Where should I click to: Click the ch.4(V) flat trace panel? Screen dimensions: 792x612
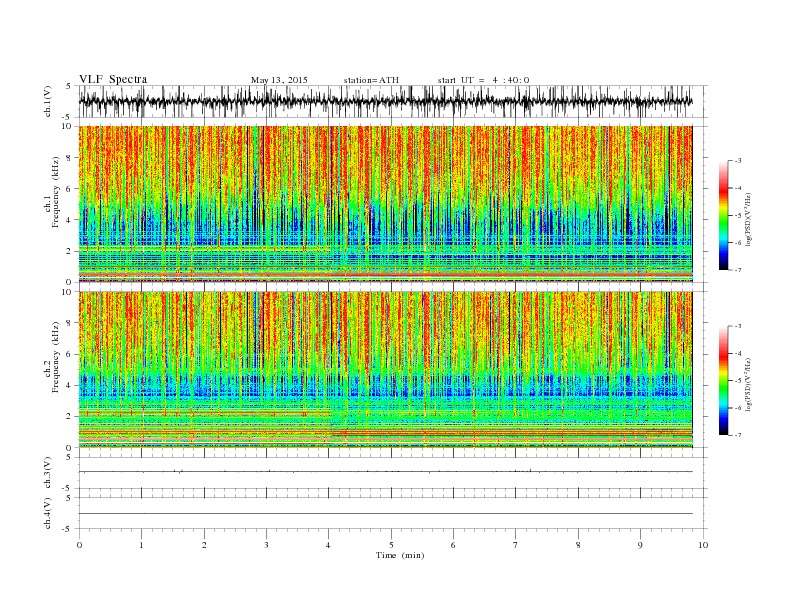tap(393, 513)
